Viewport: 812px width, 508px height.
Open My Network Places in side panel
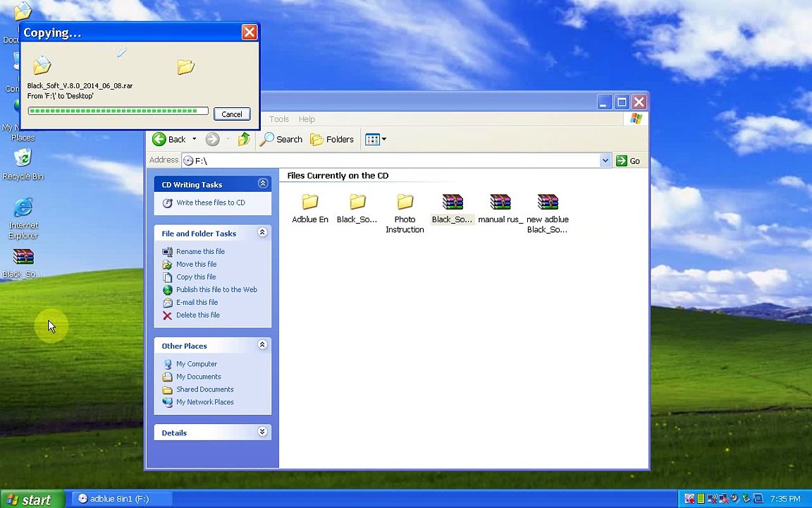click(x=204, y=401)
